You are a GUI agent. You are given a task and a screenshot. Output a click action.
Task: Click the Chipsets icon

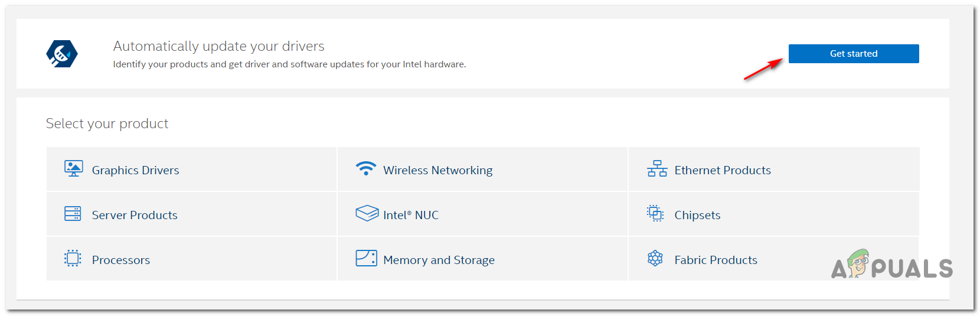[655, 213]
